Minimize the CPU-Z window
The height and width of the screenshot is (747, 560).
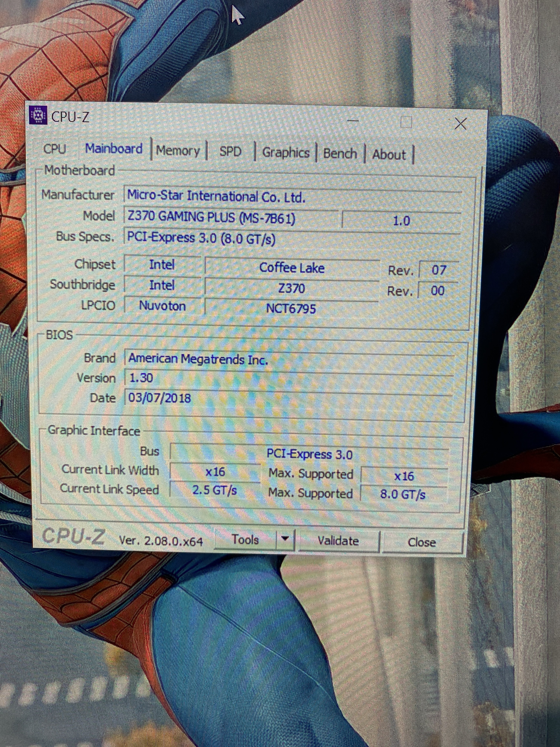pyautogui.click(x=353, y=121)
